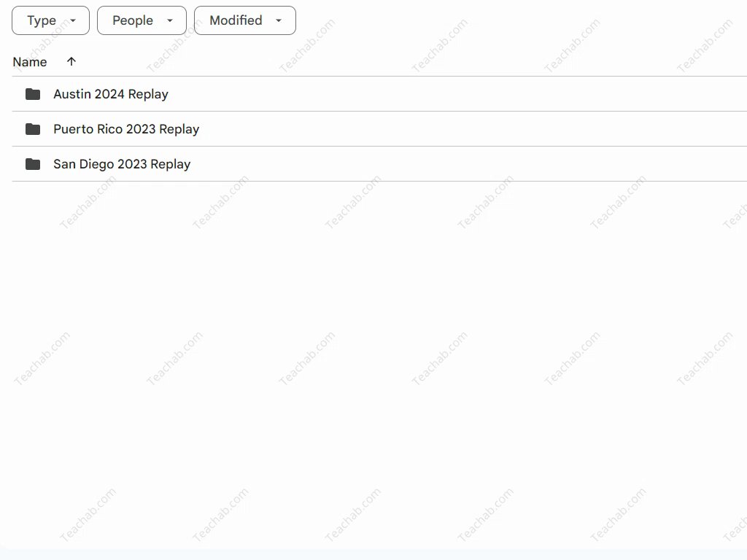Sort by the Name column header
The image size is (747, 560).
pyautogui.click(x=29, y=62)
